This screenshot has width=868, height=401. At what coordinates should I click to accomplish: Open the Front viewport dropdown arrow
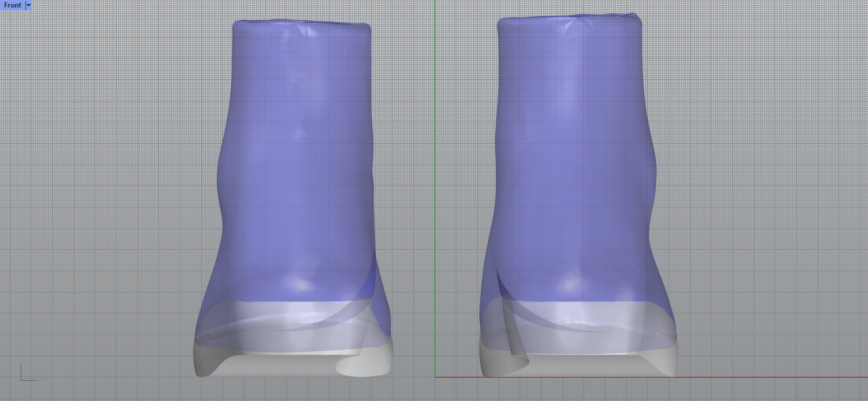coord(28,5)
